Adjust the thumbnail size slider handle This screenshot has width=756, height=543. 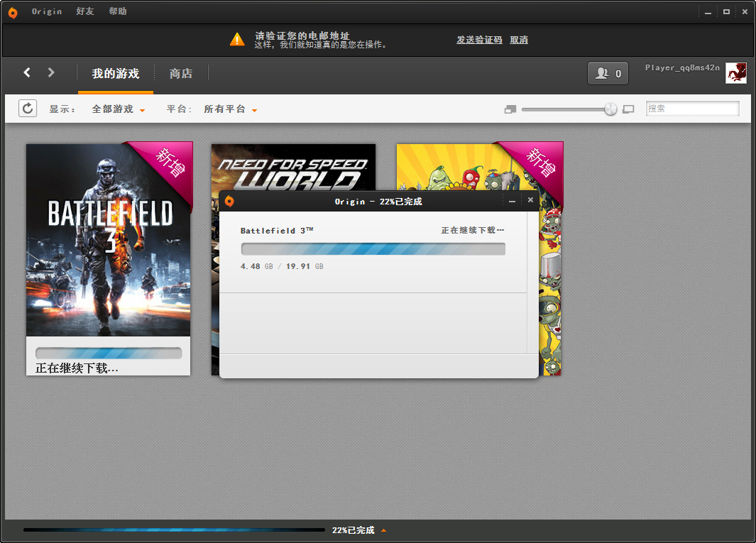(x=610, y=109)
